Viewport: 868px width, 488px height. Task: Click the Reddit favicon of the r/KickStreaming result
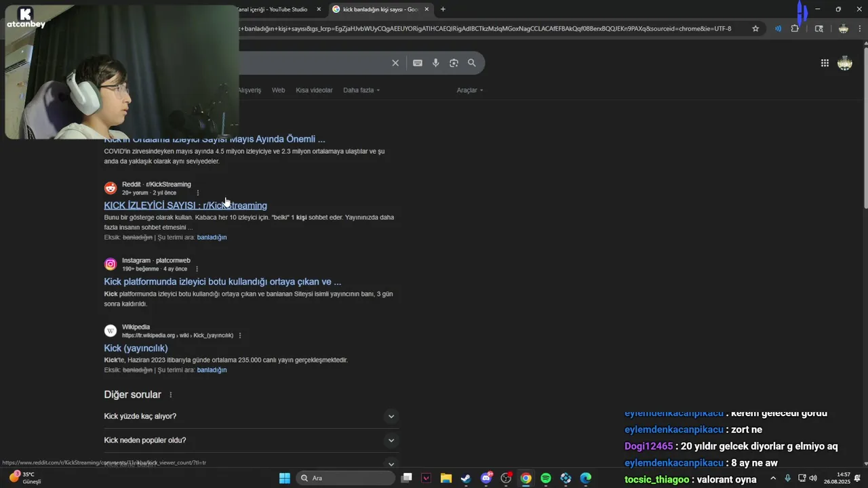111,188
